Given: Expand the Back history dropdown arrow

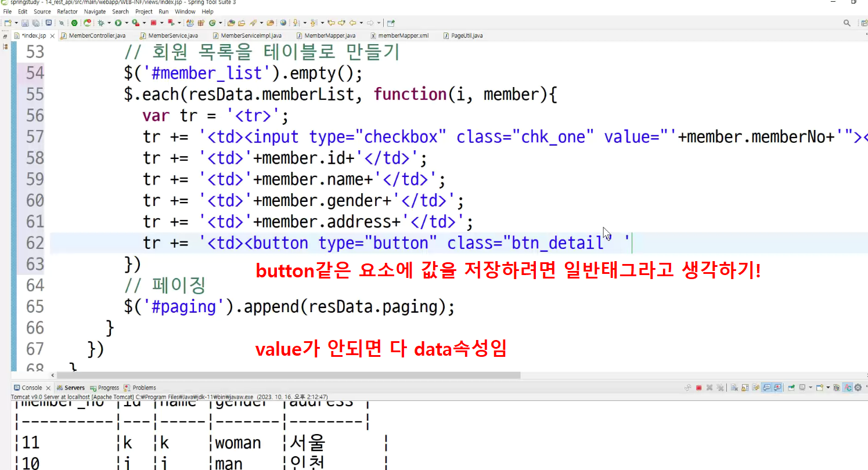Looking at the screenshot, I should 361,23.
